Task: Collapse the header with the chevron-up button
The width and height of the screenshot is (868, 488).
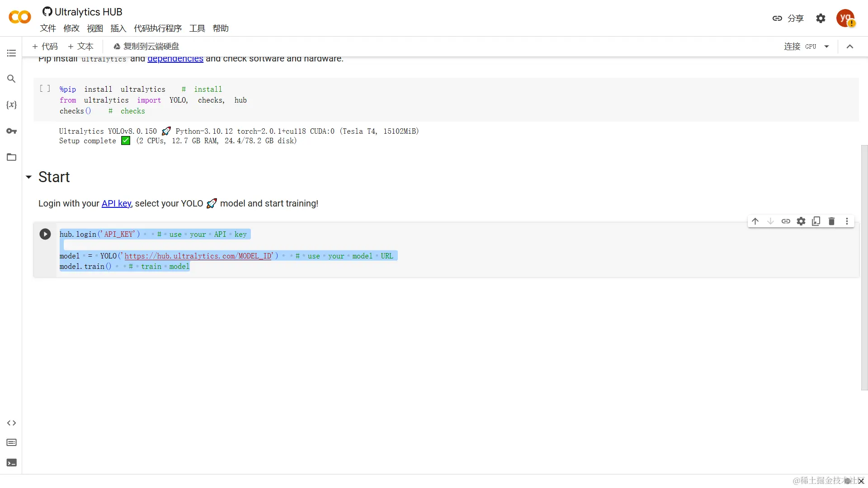Action: coord(850,47)
